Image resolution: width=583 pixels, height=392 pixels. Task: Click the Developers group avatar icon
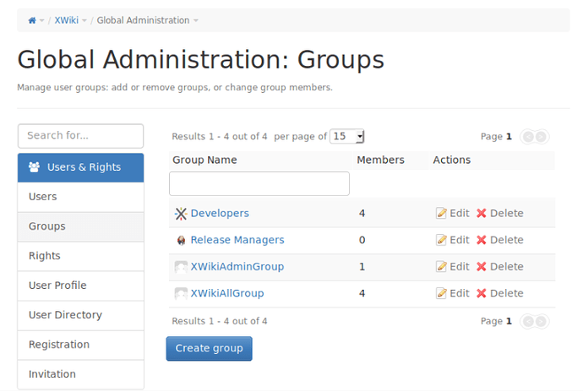point(181,214)
